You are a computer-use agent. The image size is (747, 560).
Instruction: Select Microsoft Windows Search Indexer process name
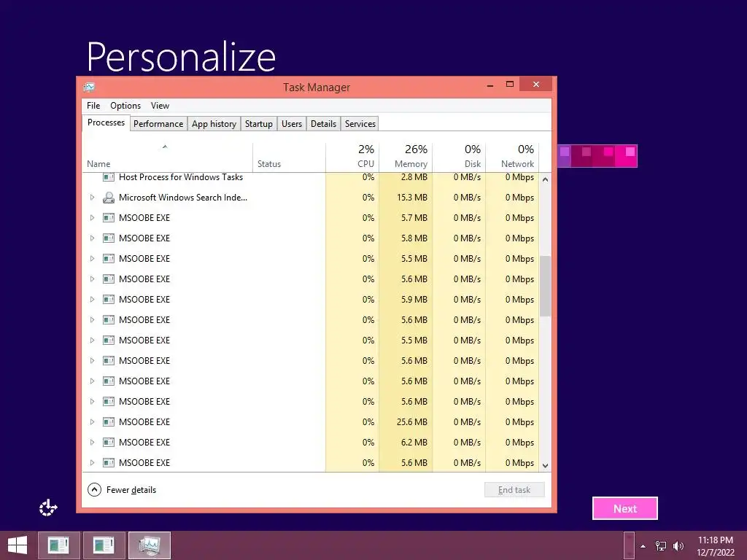pyautogui.click(x=183, y=198)
